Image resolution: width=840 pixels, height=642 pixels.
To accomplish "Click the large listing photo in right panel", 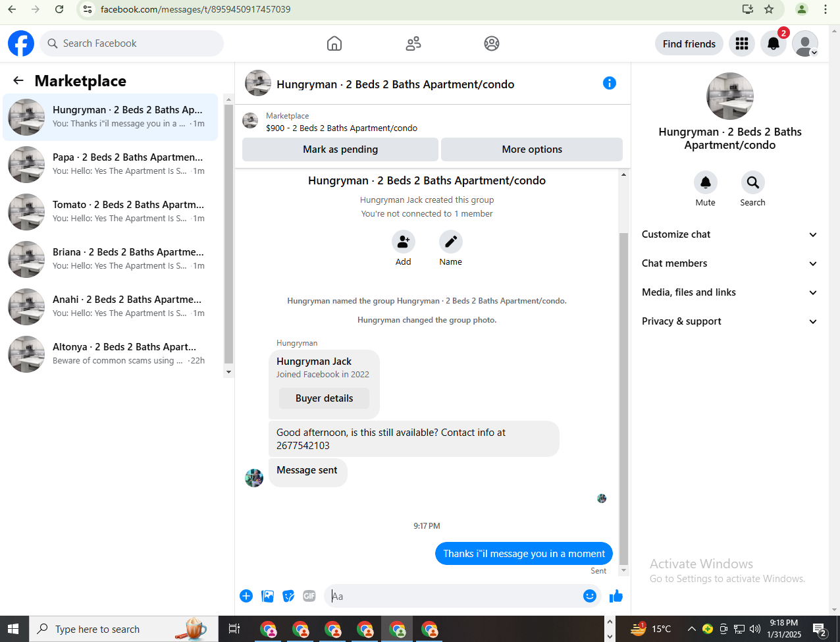I will [x=730, y=96].
